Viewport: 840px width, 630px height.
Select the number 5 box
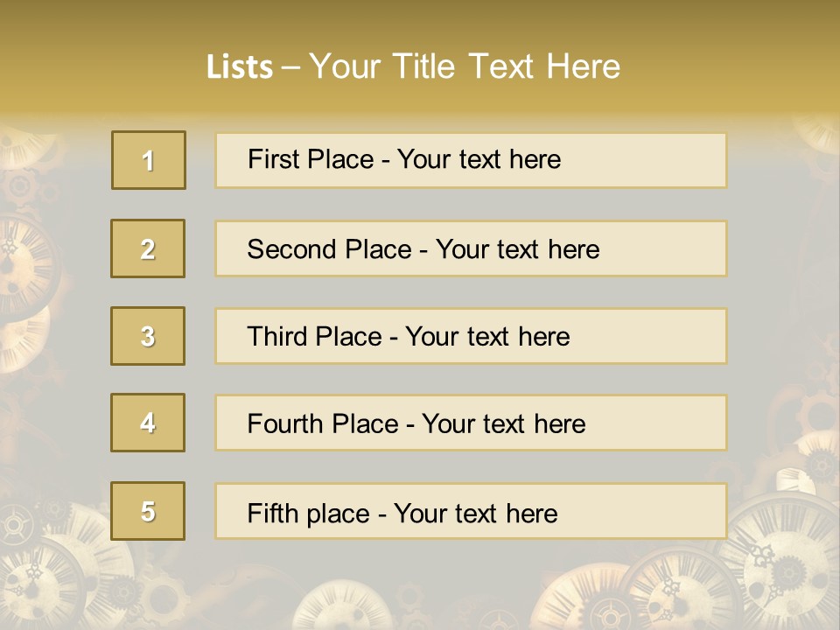pos(148,511)
